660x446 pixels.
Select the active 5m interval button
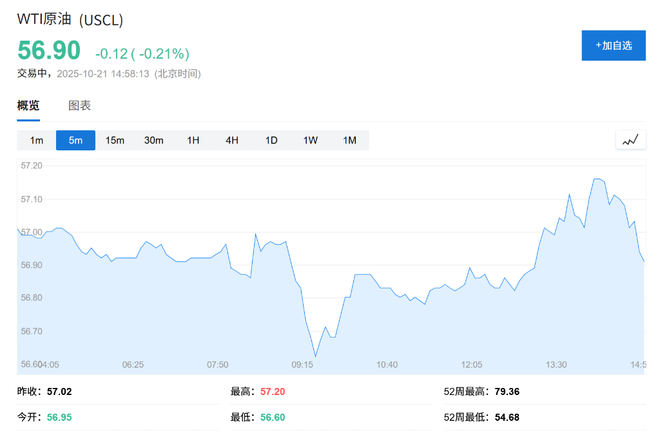coord(75,141)
